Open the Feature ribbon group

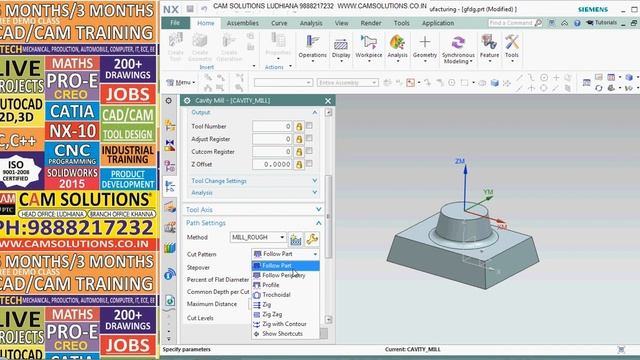tap(489, 48)
